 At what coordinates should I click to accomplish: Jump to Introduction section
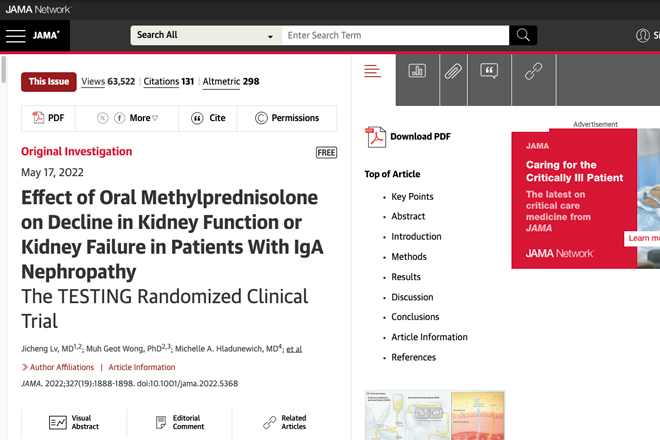[416, 237]
